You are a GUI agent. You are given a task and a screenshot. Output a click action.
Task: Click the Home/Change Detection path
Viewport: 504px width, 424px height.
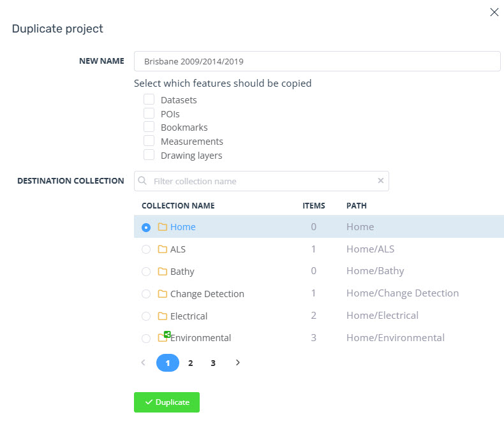point(403,293)
